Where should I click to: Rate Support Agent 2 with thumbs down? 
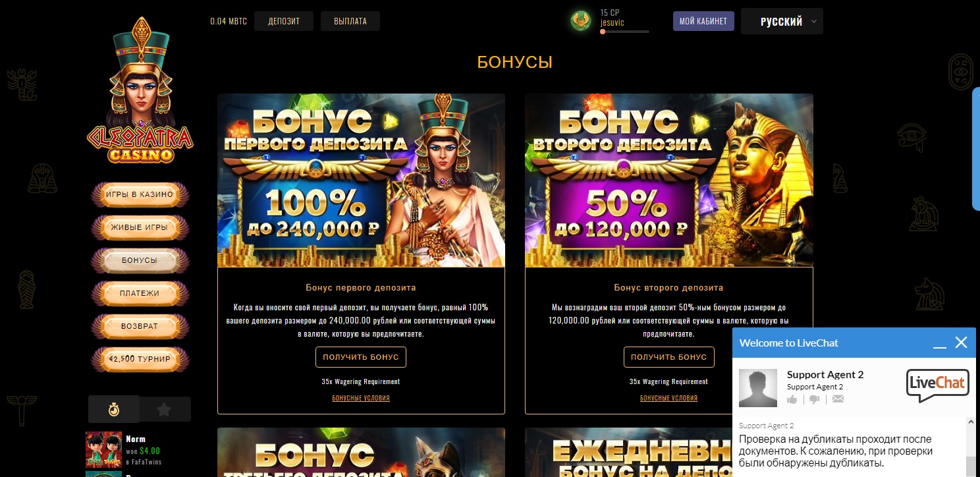[815, 399]
